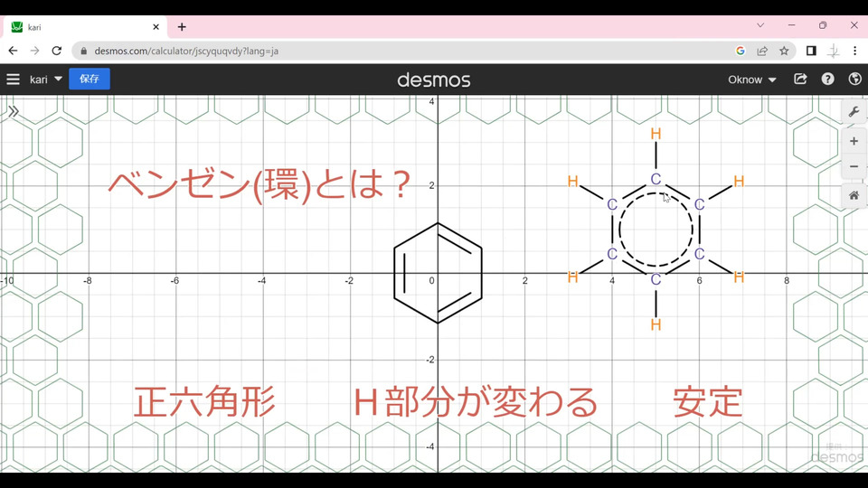Go forward in browser history
The image size is (868, 488).
[34, 51]
